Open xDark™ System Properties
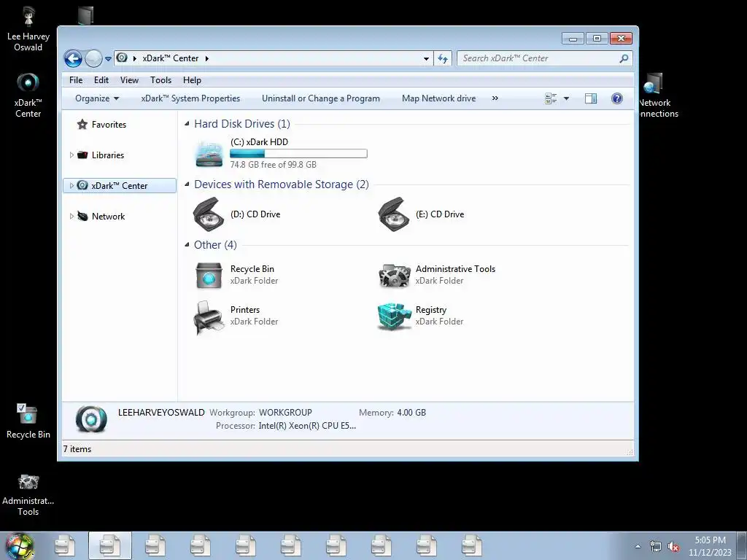The width and height of the screenshot is (747, 560). (x=190, y=98)
